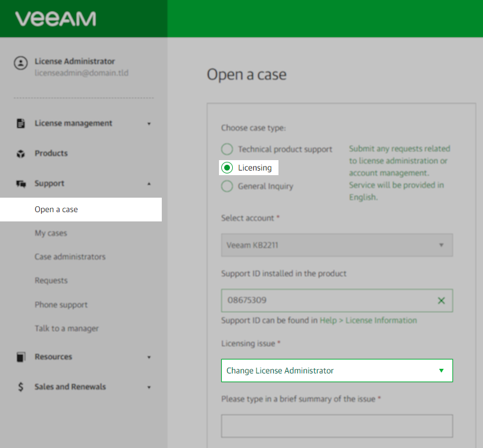Open Talk to a manager
Image resolution: width=483 pixels, height=448 pixels.
tap(66, 328)
